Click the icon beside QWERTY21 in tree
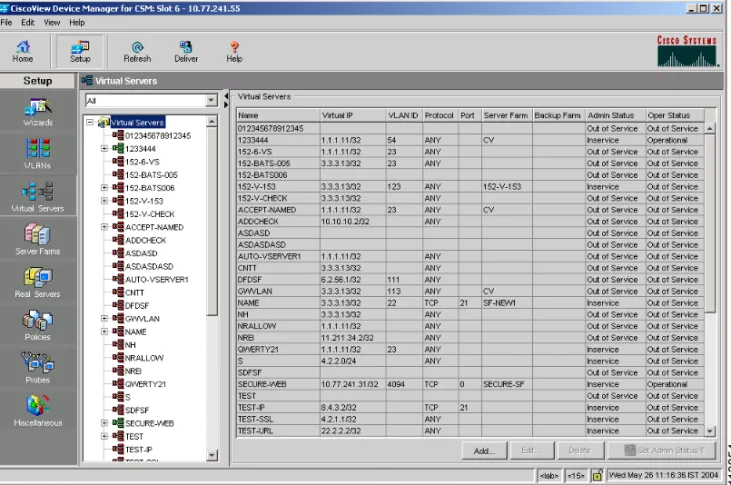Screen dimensions: 731x485 click(x=118, y=383)
